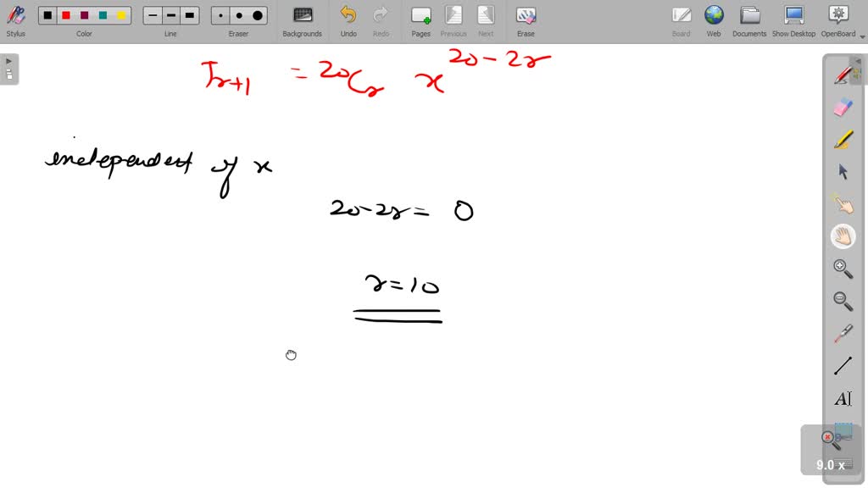Select the laser pointer tool
The width and height of the screenshot is (868, 488).
pos(843,334)
